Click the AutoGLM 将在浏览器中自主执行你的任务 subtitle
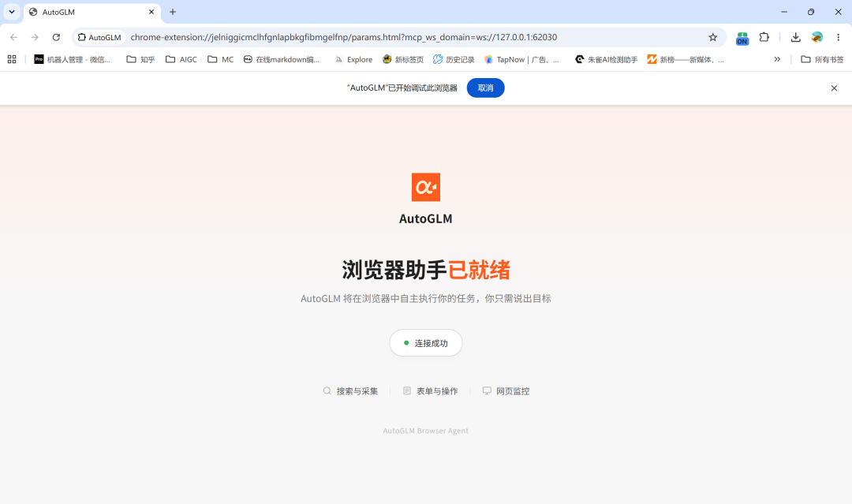This screenshot has width=852, height=504. tap(426, 299)
